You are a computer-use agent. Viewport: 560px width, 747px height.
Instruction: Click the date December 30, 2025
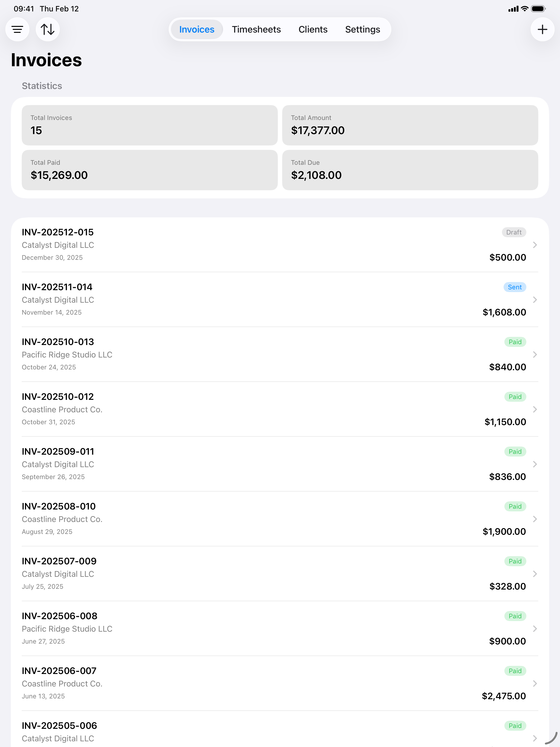pyautogui.click(x=52, y=258)
